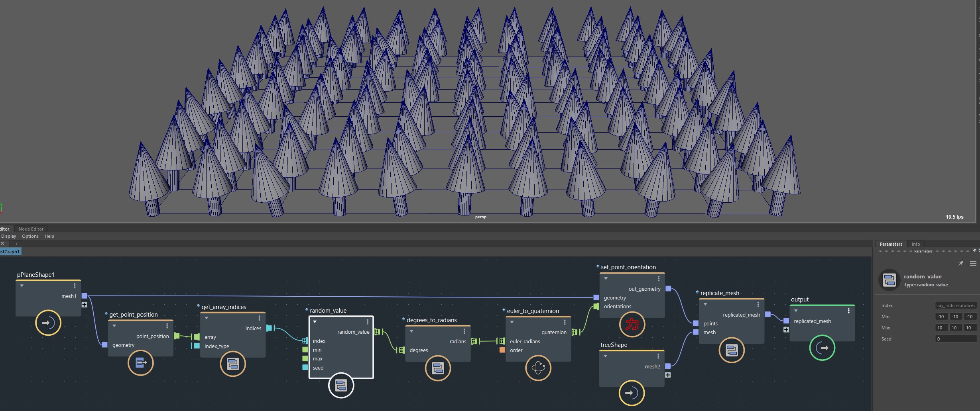The height and width of the screenshot is (411, 980).
Task: Click the seed port on random_value node
Action: point(305,368)
